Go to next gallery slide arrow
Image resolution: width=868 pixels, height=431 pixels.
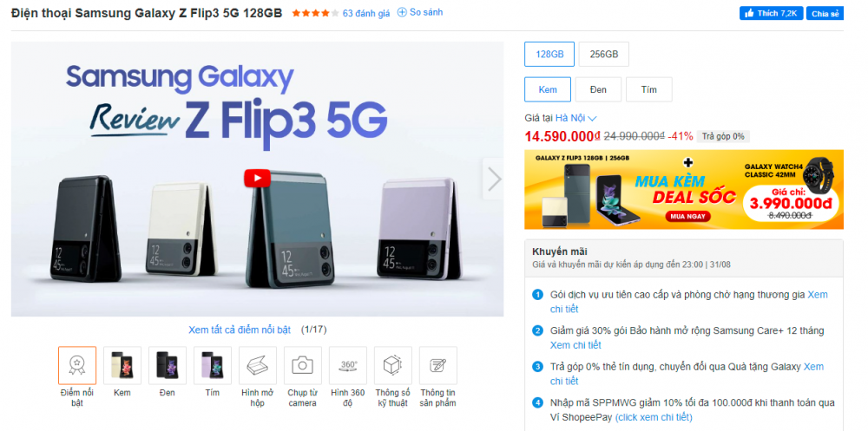[494, 179]
